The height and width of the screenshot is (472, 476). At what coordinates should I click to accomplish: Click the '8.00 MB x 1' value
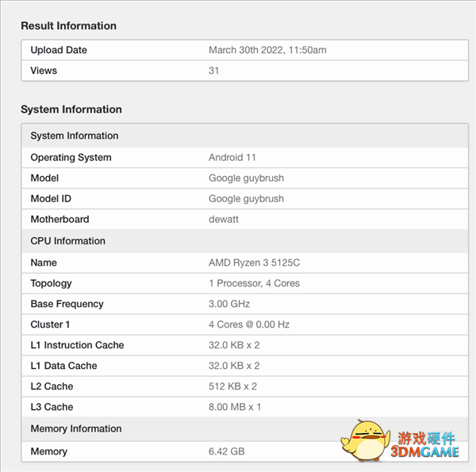click(235, 407)
